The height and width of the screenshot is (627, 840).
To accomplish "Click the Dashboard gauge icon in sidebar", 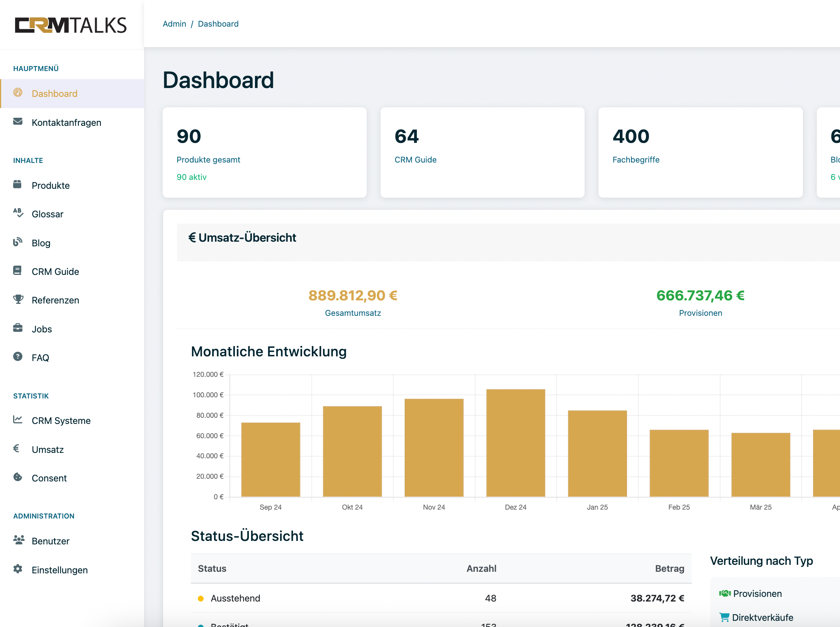I will pyautogui.click(x=18, y=93).
